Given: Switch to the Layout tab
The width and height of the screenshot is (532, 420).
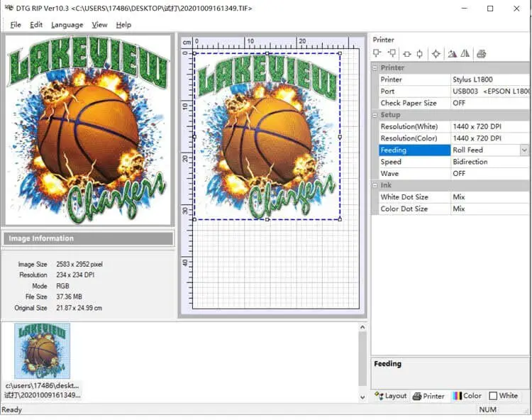Looking at the screenshot, I should (x=391, y=396).
